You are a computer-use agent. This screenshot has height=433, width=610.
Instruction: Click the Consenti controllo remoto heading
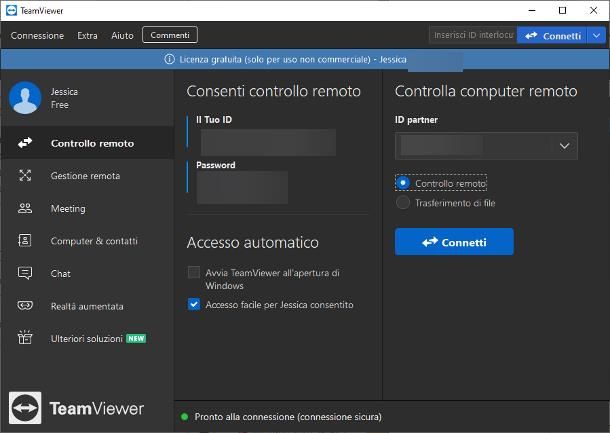point(273,91)
